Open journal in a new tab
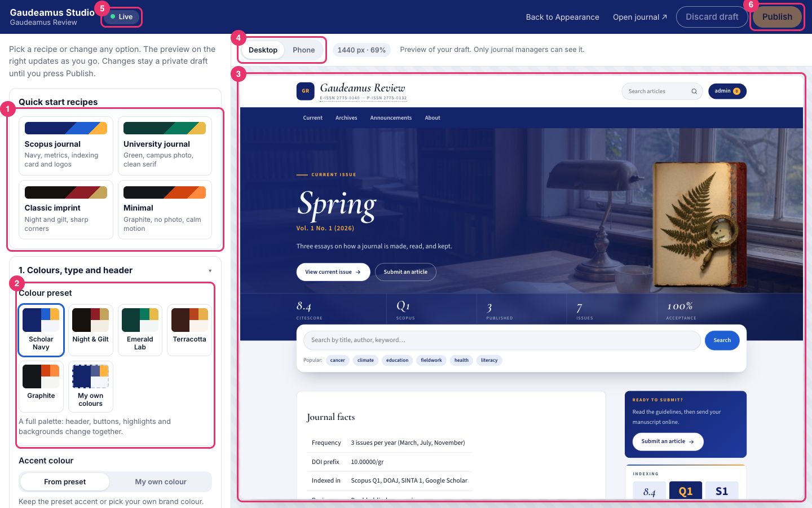Viewport: 812px width, 508px height. point(640,17)
